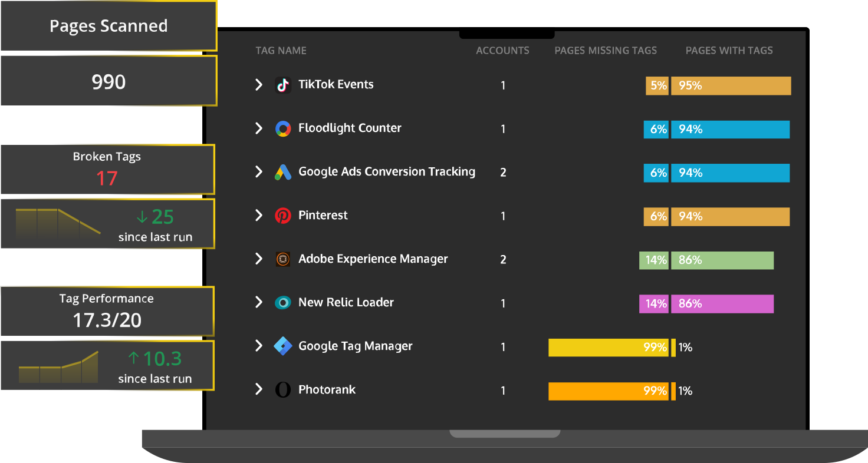The image size is (868, 463).
Task: Sort by the Tag Name column header
Action: 281,51
